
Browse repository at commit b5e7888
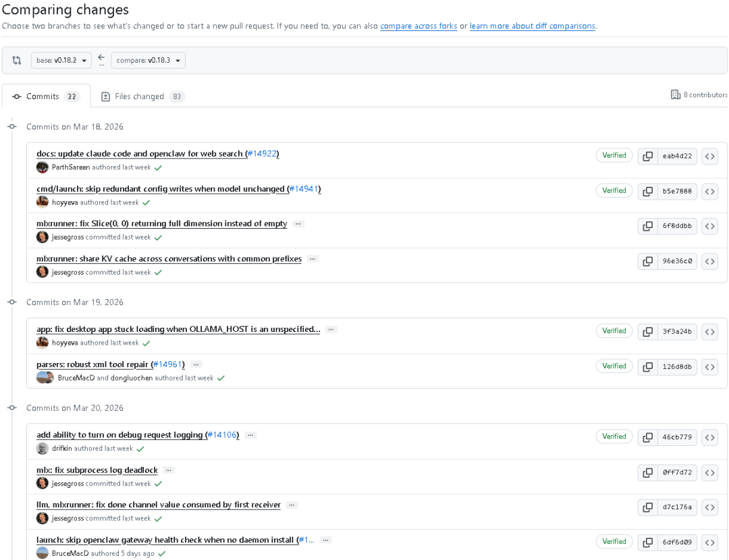709,192
